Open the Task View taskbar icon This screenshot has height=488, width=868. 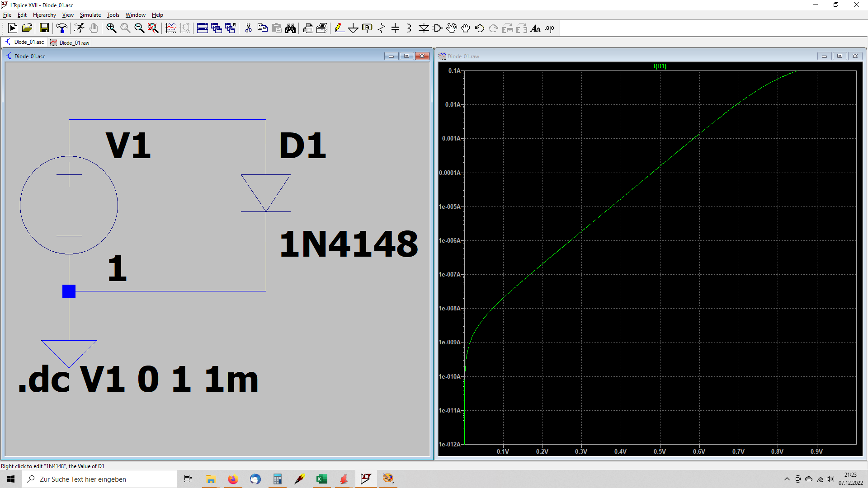point(188,479)
